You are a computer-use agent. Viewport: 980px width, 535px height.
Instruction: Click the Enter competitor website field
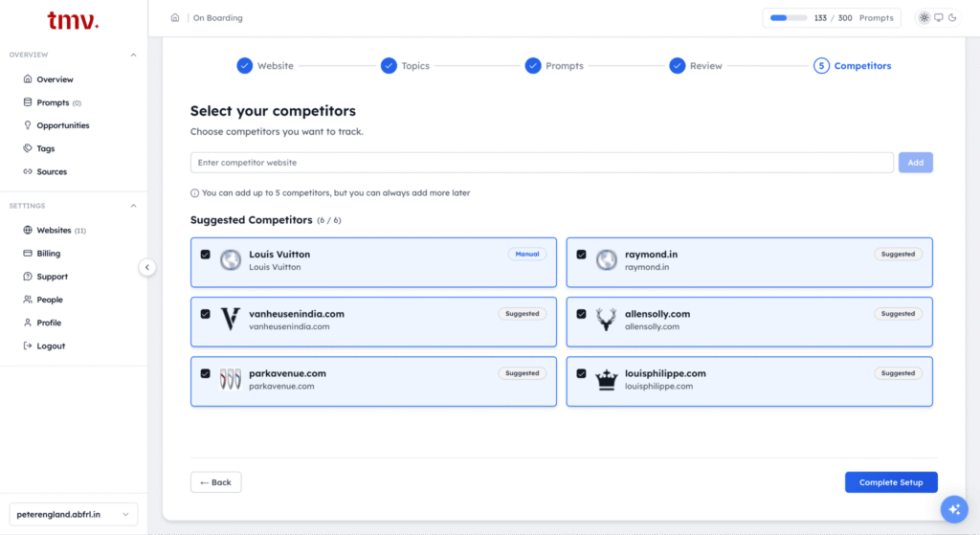(542, 163)
